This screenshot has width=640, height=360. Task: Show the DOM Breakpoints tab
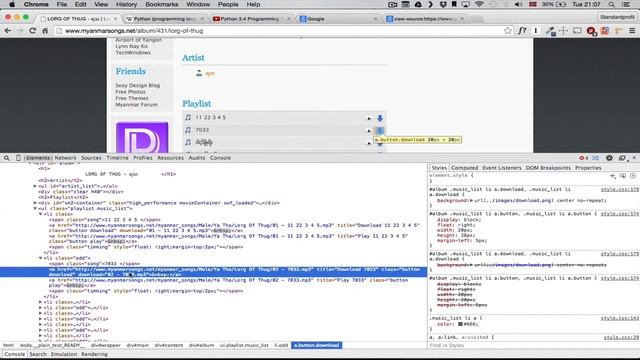tap(548, 168)
